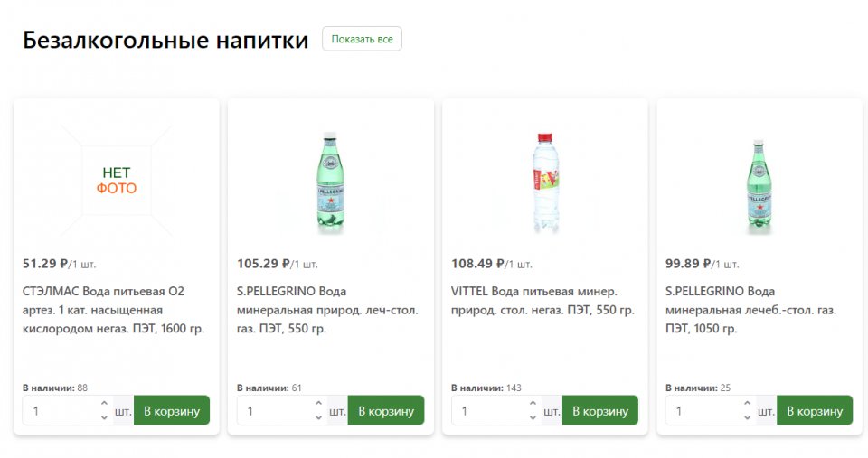868x458 pixels.
Task: Add S.PELLEGRINO 1050 gr. to cart
Action: [x=815, y=411]
